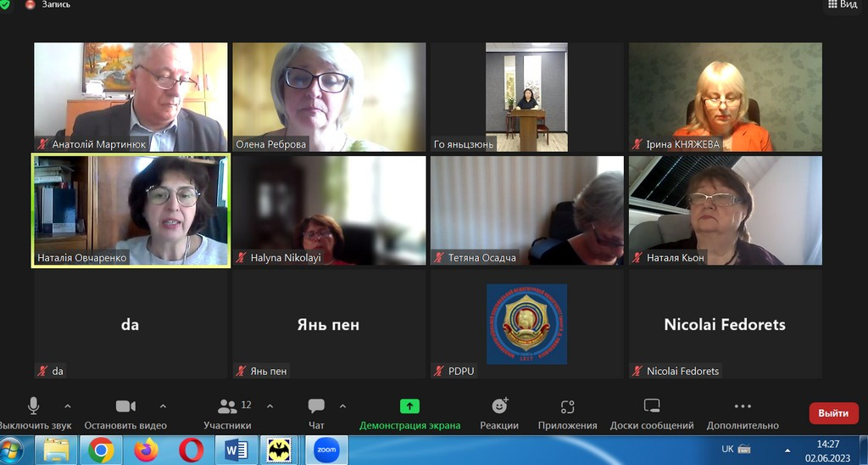
Task: Click muted mic icon on Тетяна Осадча
Action: coord(439,258)
